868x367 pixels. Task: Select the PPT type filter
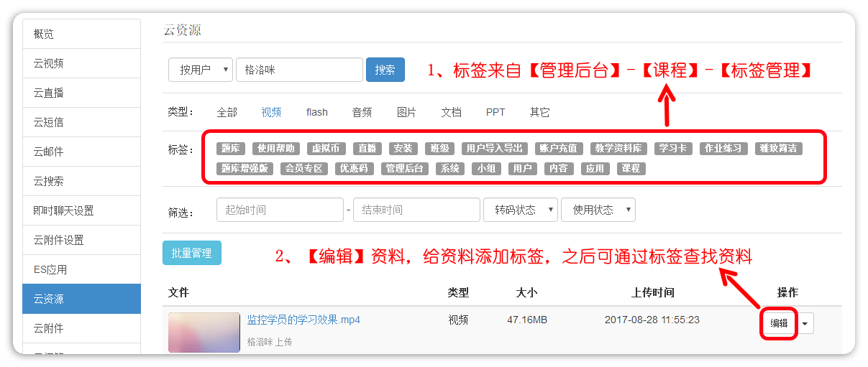495,112
